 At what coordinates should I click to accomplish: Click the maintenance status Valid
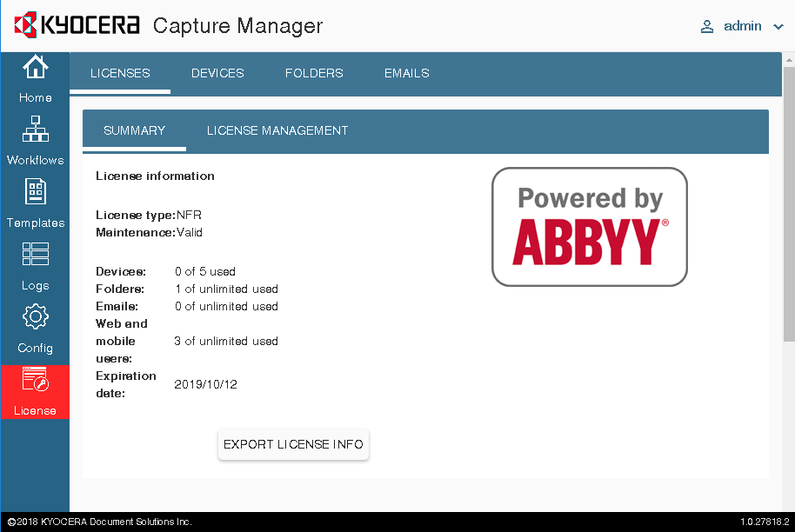pos(190,233)
